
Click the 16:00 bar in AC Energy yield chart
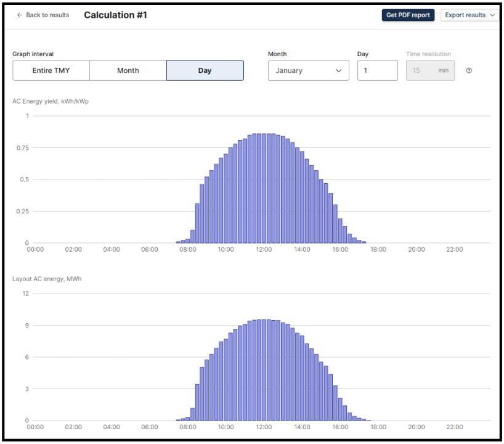[x=341, y=231]
